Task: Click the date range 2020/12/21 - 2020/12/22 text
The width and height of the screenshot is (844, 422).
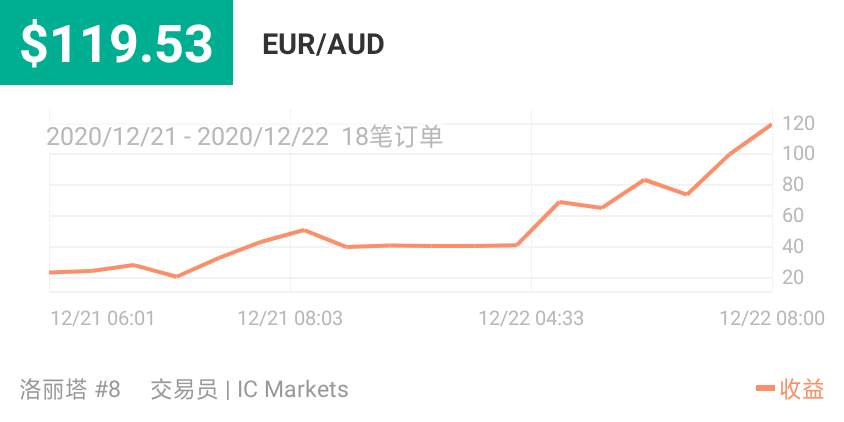Action: point(187,137)
